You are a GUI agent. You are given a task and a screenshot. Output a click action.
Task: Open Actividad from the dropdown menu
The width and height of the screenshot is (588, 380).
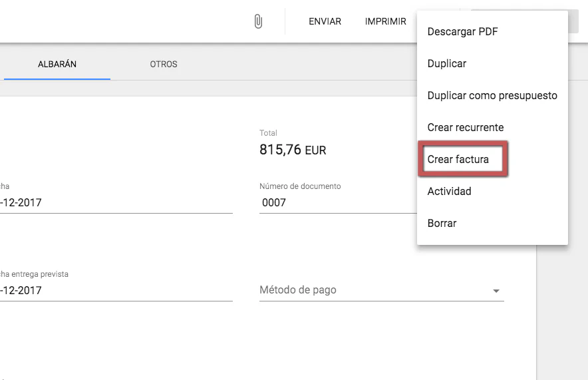tap(449, 192)
